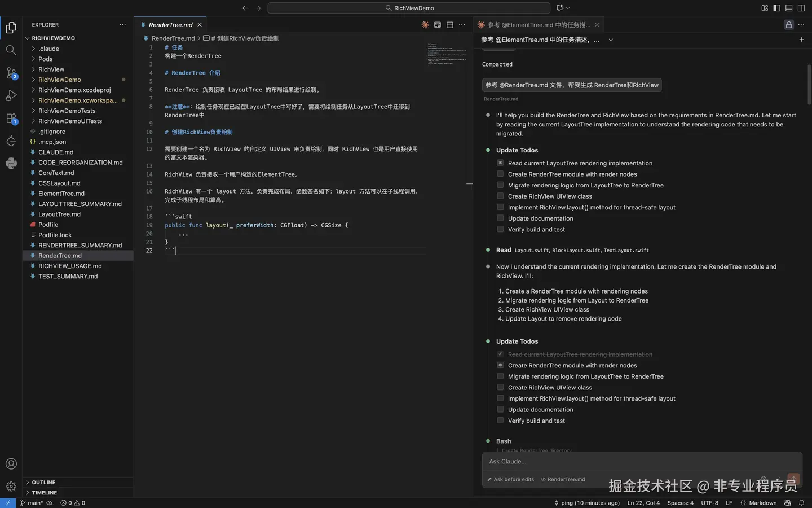Open the Search view in activity bar
812x508 pixels.
tap(11, 50)
